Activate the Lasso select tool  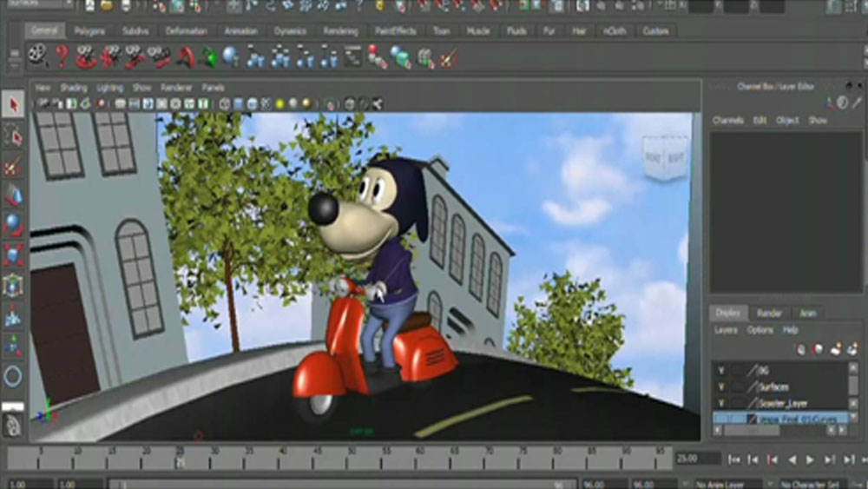click(13, 135)
